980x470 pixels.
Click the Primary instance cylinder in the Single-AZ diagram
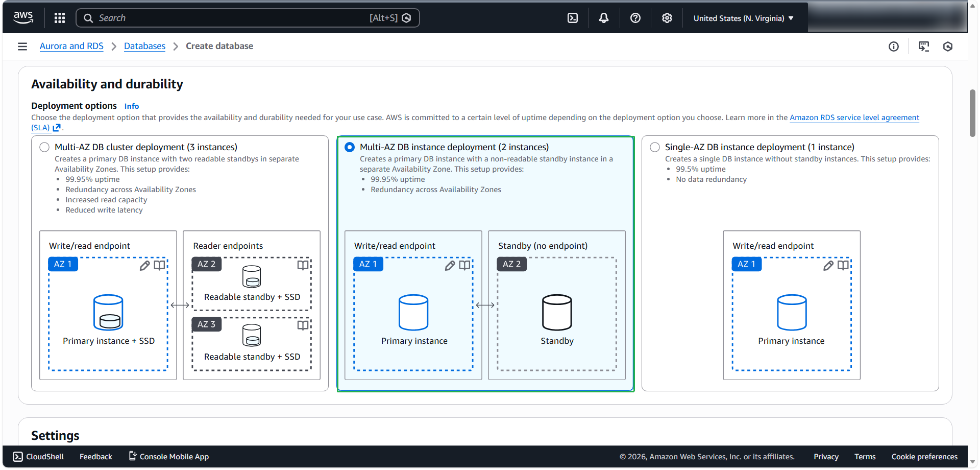click(792, 312)
